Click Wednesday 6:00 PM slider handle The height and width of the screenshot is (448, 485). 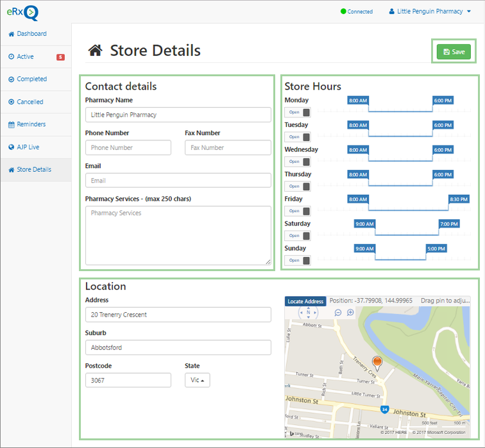443,150
